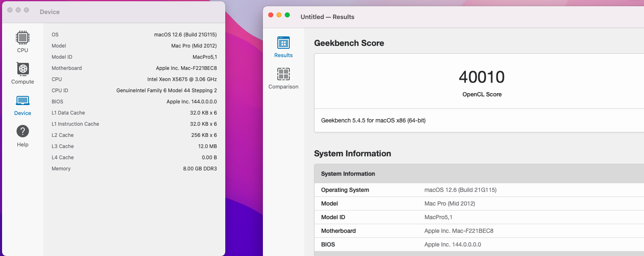Image resolution: width=644 pixels, height=256 pixels.
Task: Click the System Information section heading
Action: click(353, 153)
